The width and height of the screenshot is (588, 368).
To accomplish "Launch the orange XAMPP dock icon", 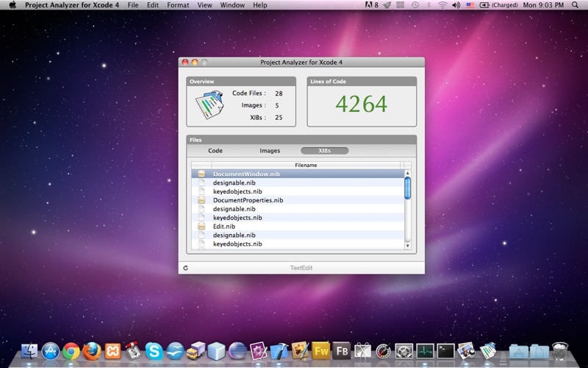I will pos(112,352).
